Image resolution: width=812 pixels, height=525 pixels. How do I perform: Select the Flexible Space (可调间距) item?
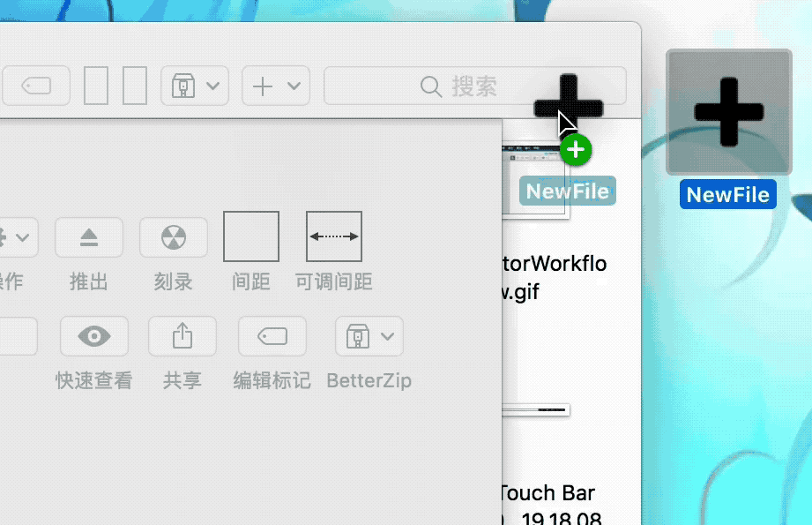point(333,236)
